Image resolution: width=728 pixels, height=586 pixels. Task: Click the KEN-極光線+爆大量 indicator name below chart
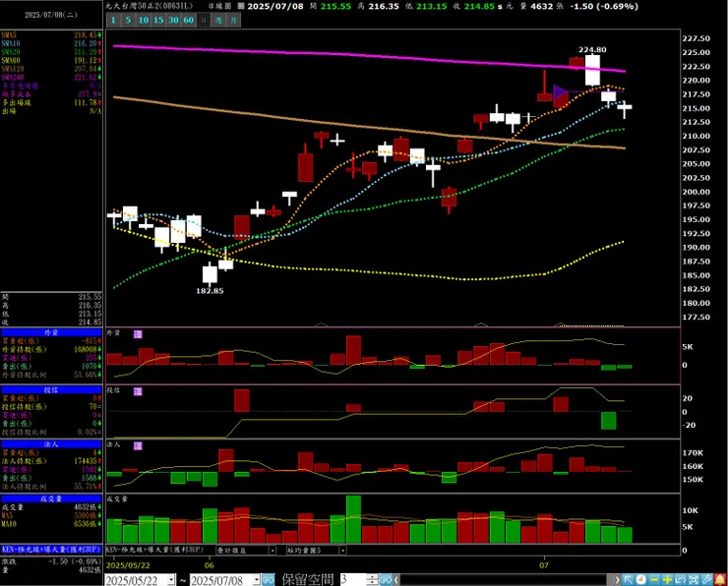click(x=155, y=550)
